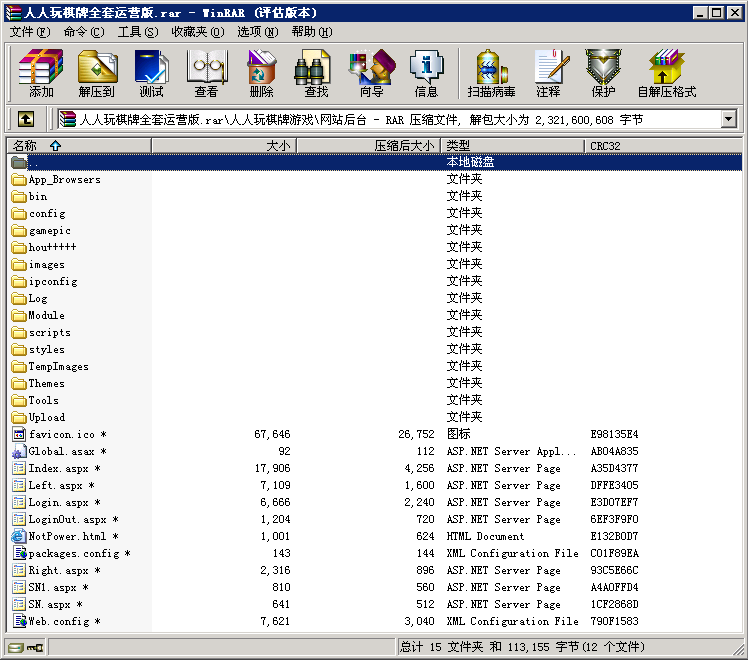Click the 删除 (Delete) toolbar icon
The image size is (748, 660).
coord(261,73)
